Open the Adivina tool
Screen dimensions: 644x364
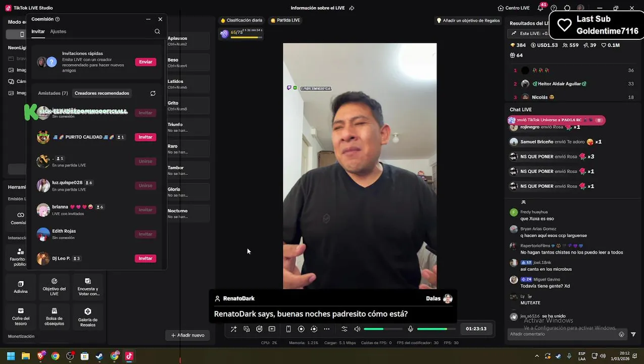point(21,287)
